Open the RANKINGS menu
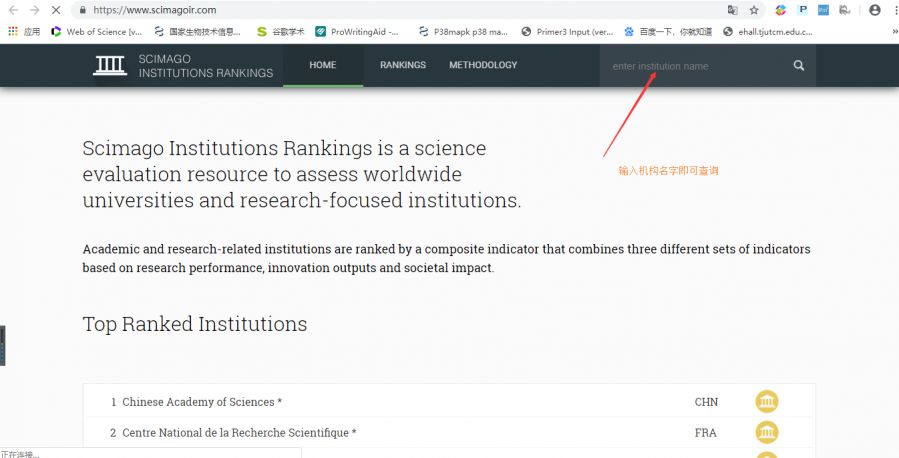This screenshot has width=899, height=458. (x=403, y=65)
